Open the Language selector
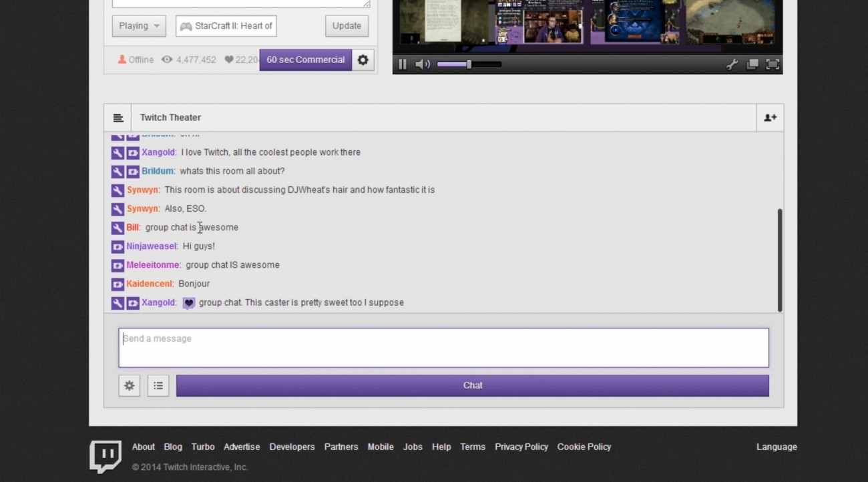This screenshot has width=868, height=482. [777, 447]
